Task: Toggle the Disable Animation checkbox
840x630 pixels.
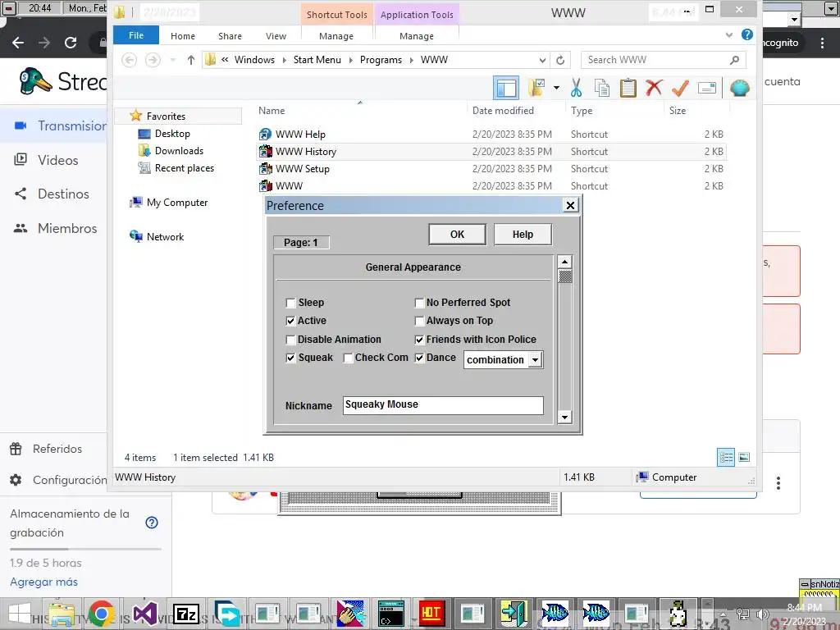Action: pyautogui.click(x=291, y=340)
